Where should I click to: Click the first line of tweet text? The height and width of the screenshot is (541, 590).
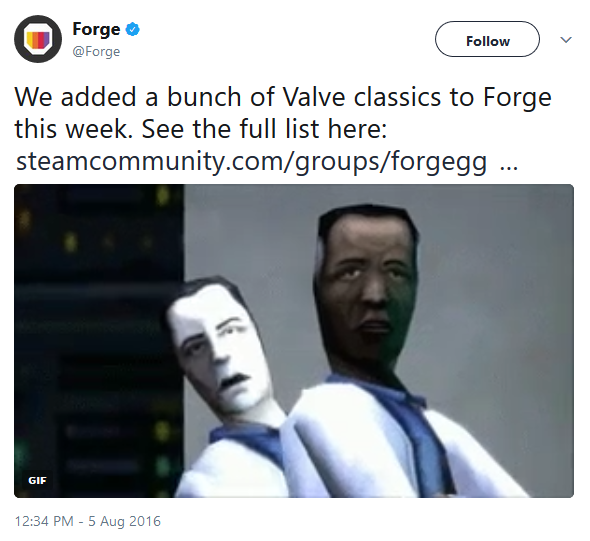click(283, 97)
